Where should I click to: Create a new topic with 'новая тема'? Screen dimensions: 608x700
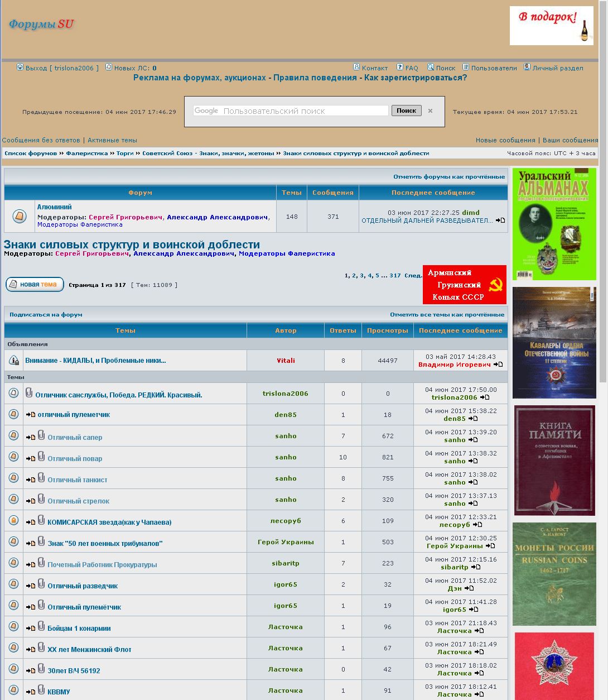pos(35,285)
